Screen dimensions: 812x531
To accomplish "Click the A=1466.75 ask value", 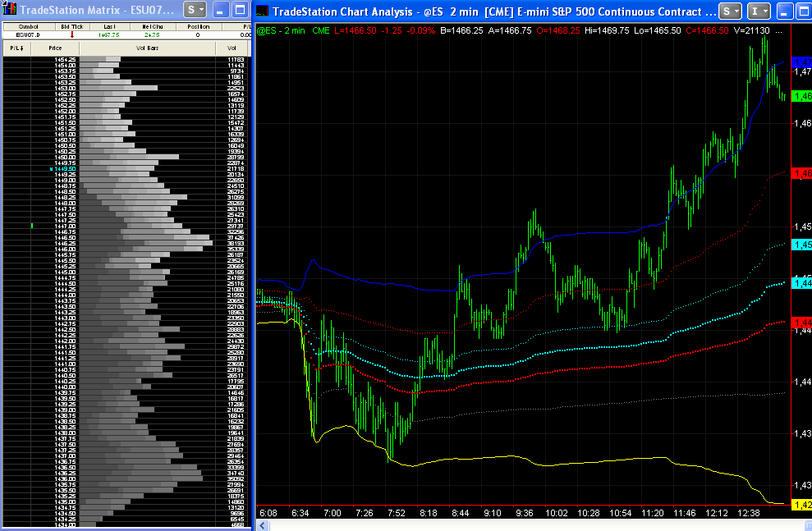I will 510,30.
